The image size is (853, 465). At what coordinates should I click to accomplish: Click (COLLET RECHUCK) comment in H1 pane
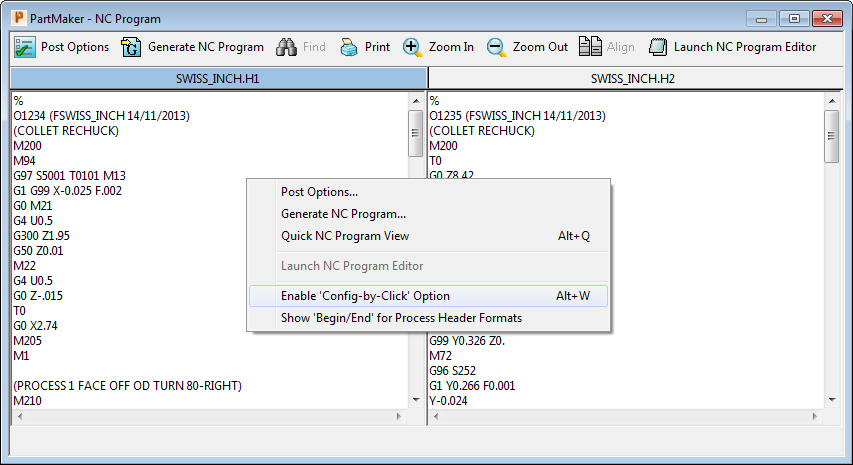coord(66,131)
